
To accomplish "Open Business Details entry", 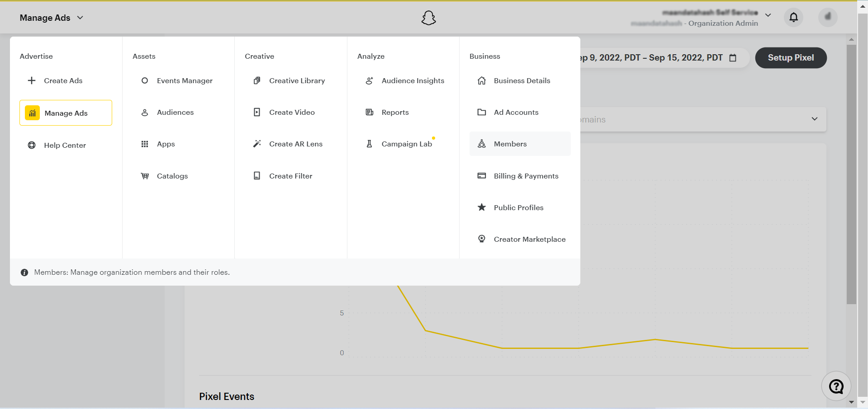I will point(520,80).
